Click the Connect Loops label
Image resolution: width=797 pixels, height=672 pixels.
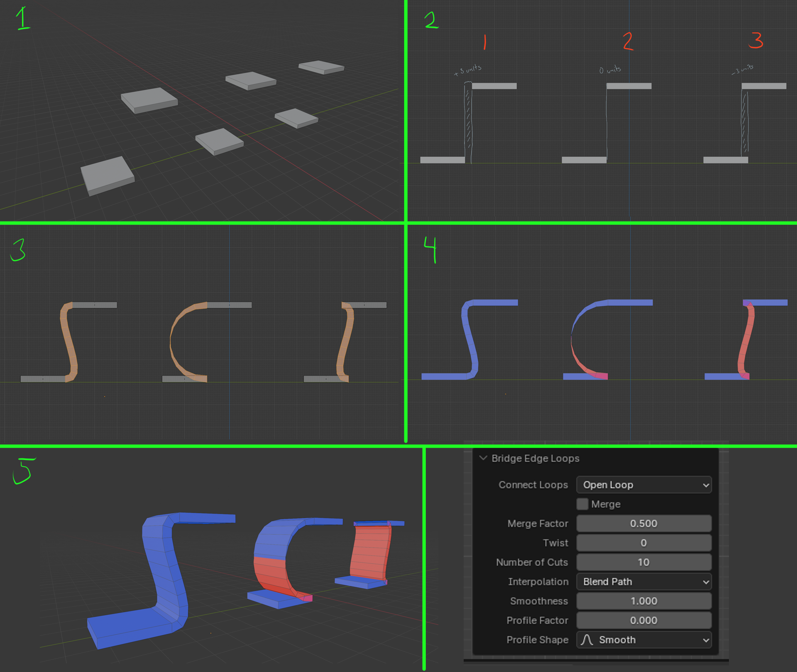coord(533,485)
